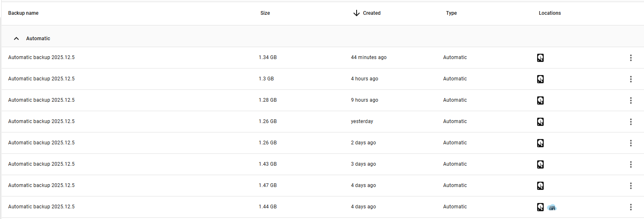Sort by Size column header
The image size is (644, 219).
(x=265, y=13)
